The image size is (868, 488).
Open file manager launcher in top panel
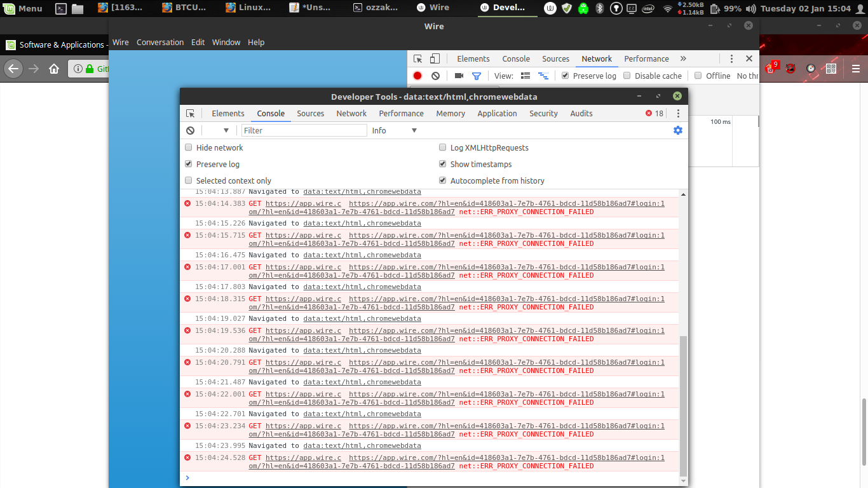[78, 8]
